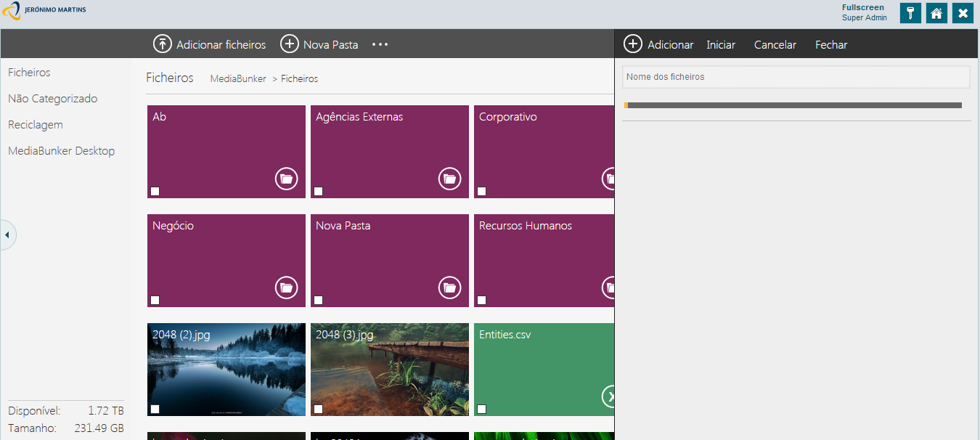This screenshot has height=440, width=980.
Task: Tick the 2048 (2).jpg checkbox
Action: (x=155, y=409)
